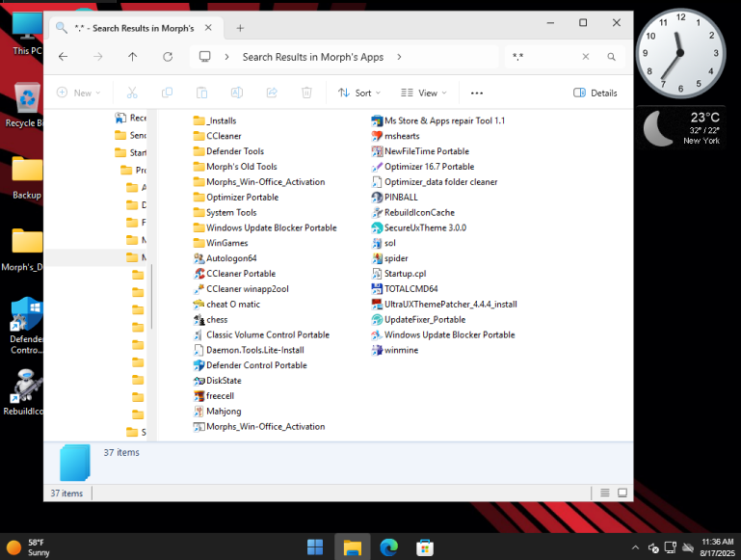Open the Sort dropdown menu
The image size is (741, 560).
(x=359, y=93)
